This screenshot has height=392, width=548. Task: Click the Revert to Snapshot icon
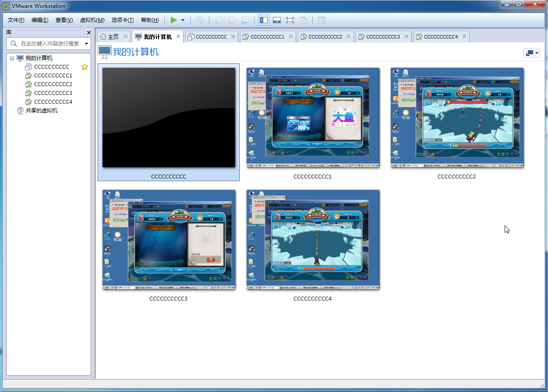(x=232, y=20)
